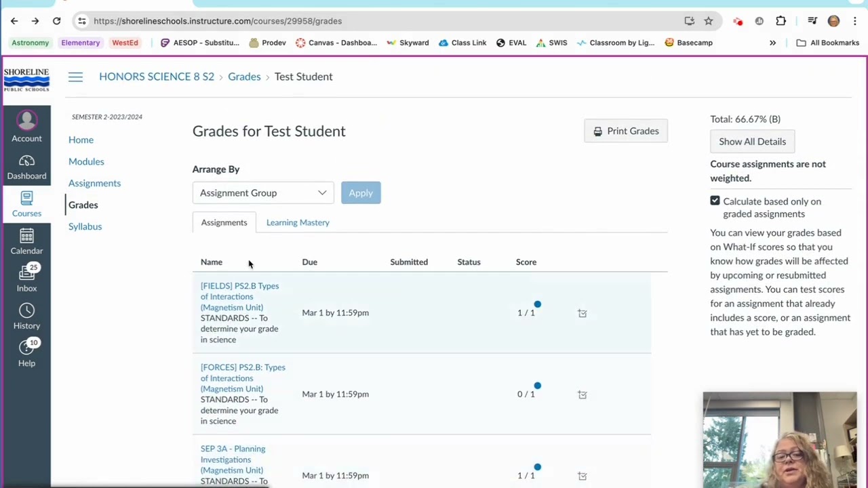
Task: Open HONORS SCIENCE 8 S2 breadcrumb link
Action: coord(157,77)
